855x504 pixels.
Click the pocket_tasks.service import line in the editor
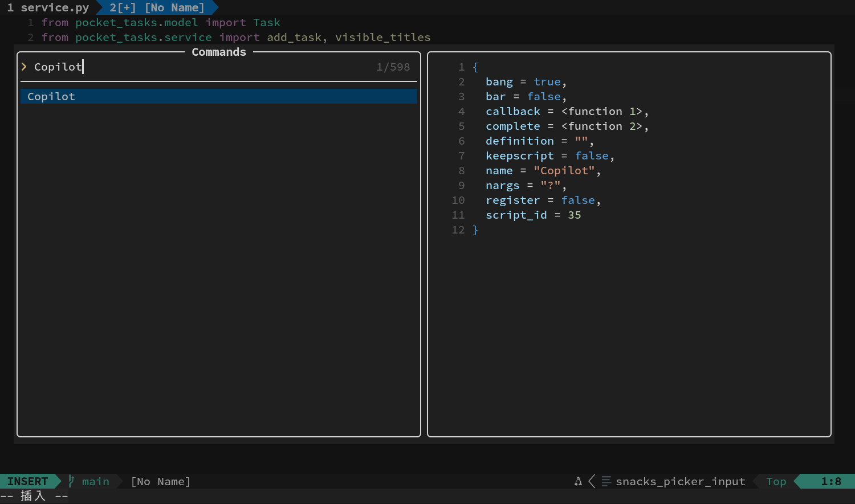pos(236,37)
